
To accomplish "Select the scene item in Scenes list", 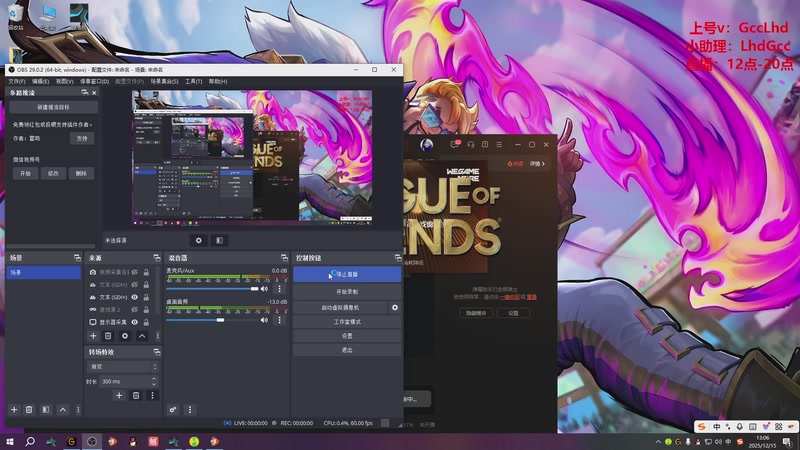I will click(x=43, y=272).
